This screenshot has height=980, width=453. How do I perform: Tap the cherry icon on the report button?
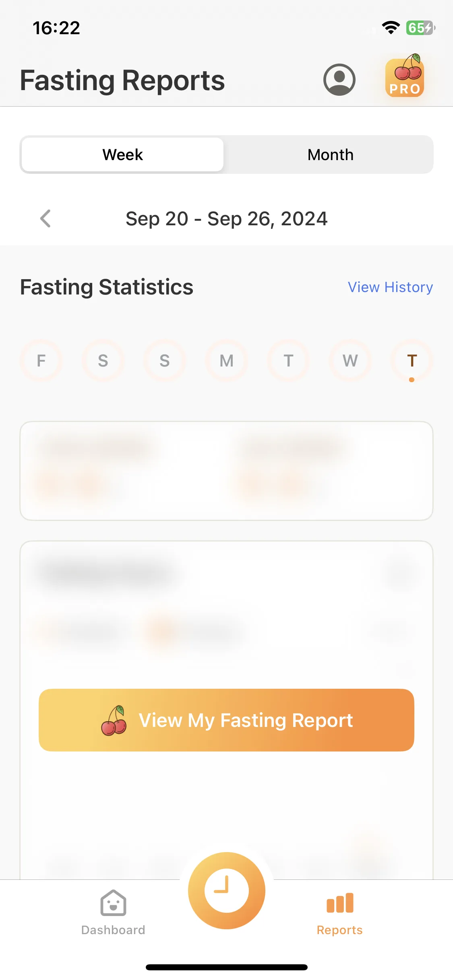(x=114, y=720)
